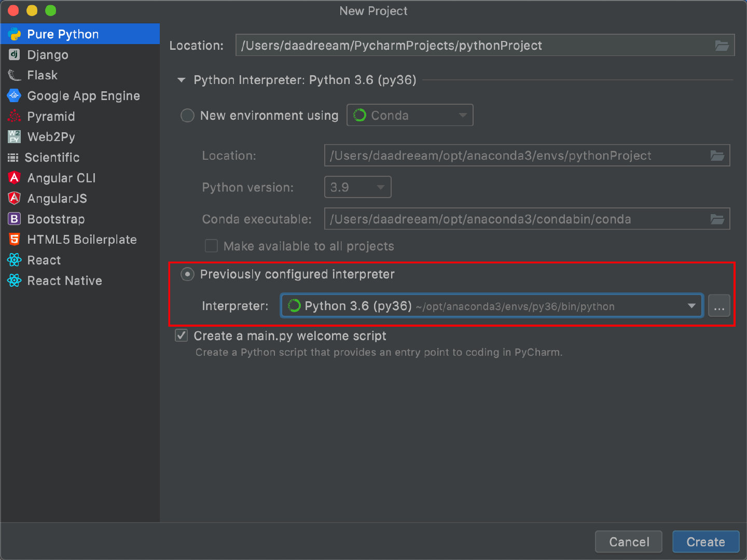Screen dimensions: 747x560
Task: Click the Pyramid red icon
Action: pyautogui.click(x=15, y=116)
